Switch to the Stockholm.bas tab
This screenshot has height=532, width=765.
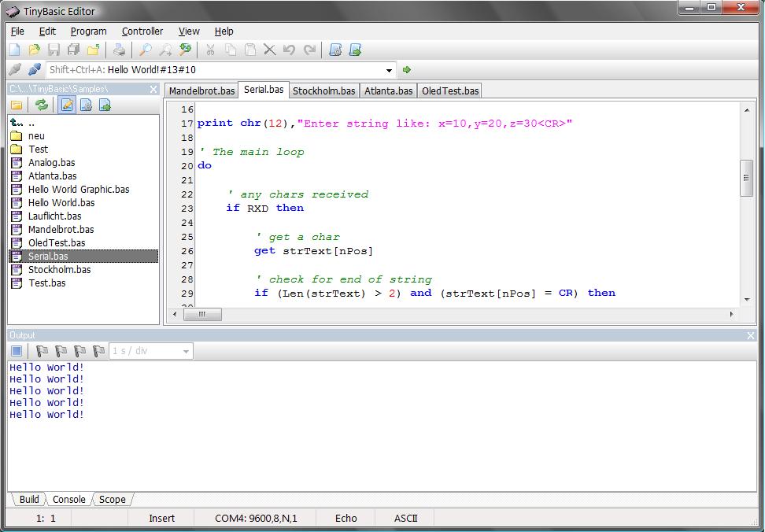point(324,91)
